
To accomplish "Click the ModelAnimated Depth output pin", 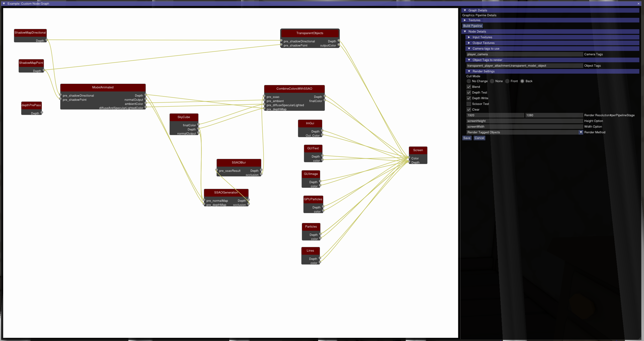I will 146,95.
